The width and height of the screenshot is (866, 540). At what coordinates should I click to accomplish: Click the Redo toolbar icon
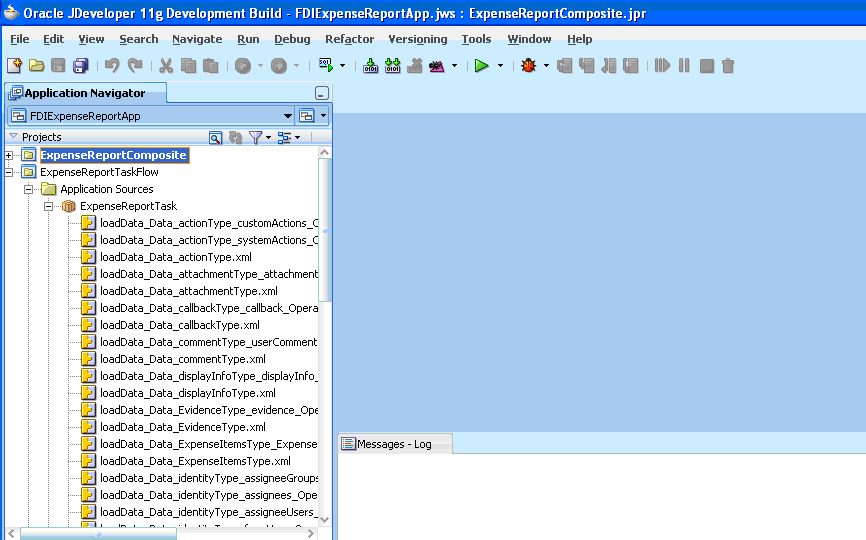click(x=135, y=66)
